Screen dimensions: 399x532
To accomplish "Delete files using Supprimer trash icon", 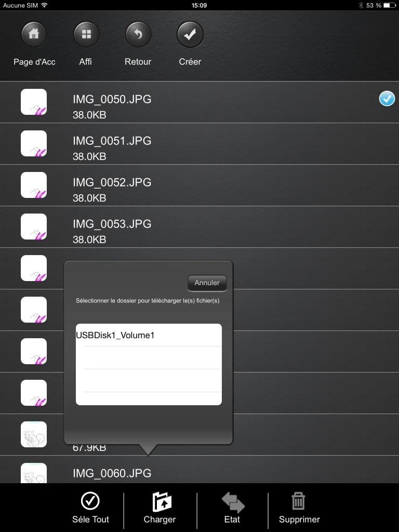I will tap(299, 501).
